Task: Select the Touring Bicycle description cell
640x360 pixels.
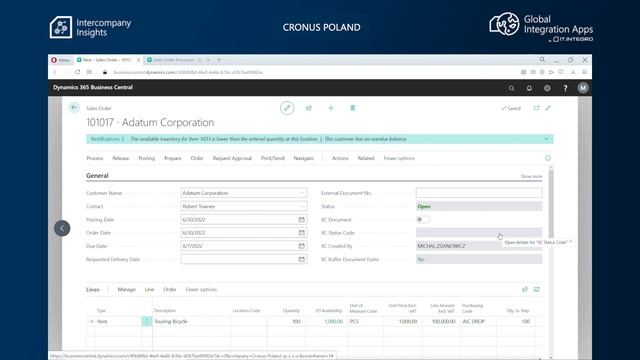Action: pyautogui.click(x=192, y=322)
